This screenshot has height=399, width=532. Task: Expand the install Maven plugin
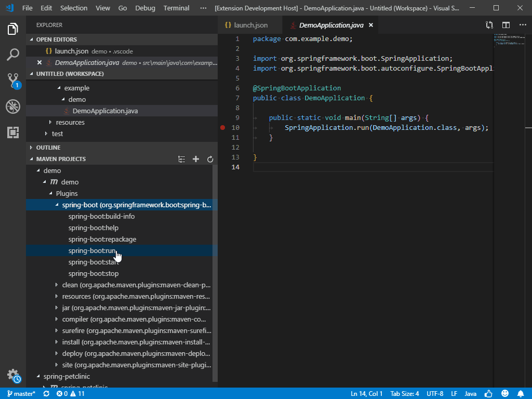point(57,342)
